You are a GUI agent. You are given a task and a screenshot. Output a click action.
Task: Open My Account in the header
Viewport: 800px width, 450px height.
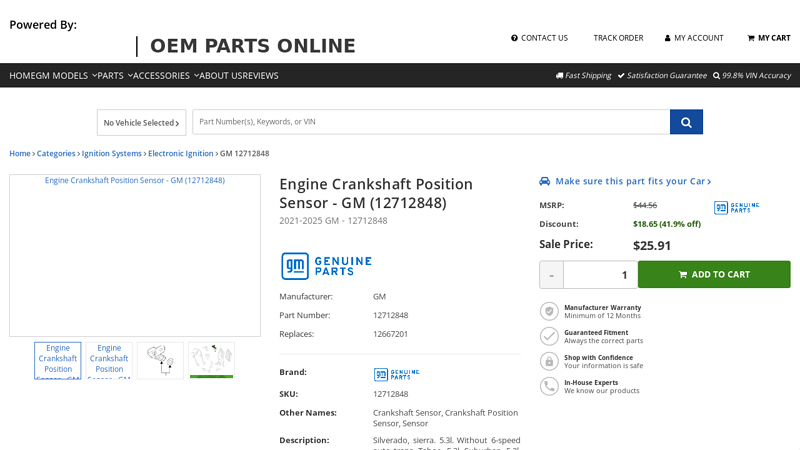[693, 38]
